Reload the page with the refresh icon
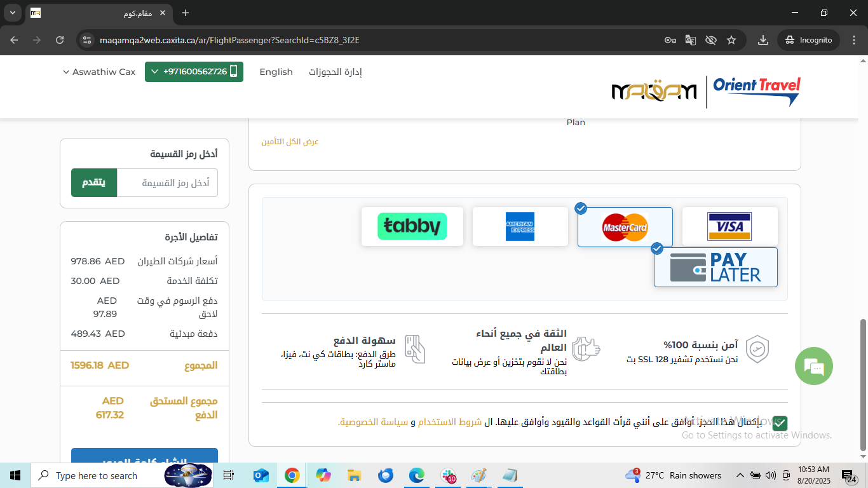 click(60, 40)
